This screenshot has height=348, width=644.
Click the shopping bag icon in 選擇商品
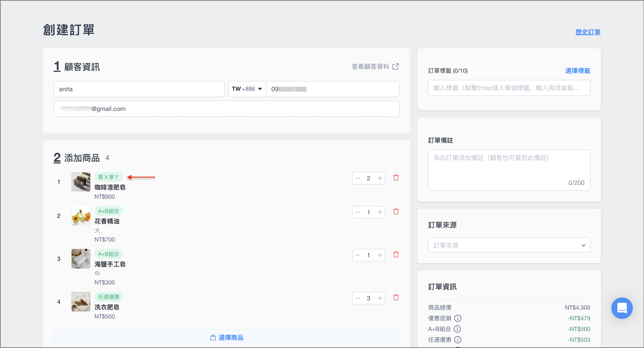click(x=213, y=337)
